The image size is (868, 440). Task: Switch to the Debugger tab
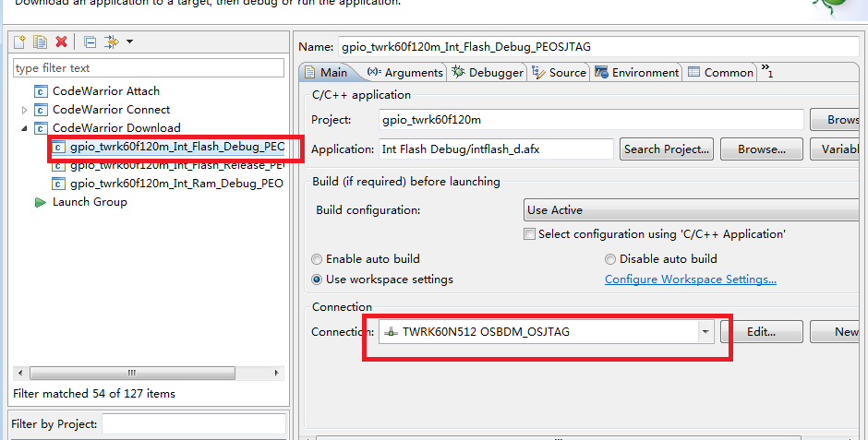pos(488,73)
